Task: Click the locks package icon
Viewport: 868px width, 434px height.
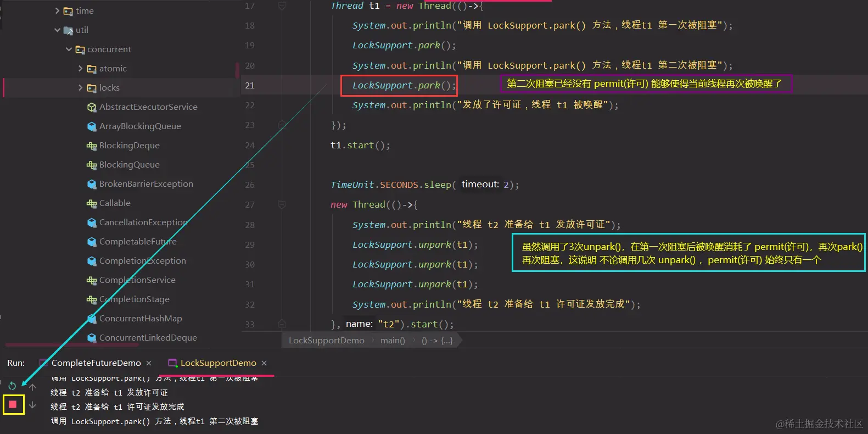Action: tap(92, 88)
